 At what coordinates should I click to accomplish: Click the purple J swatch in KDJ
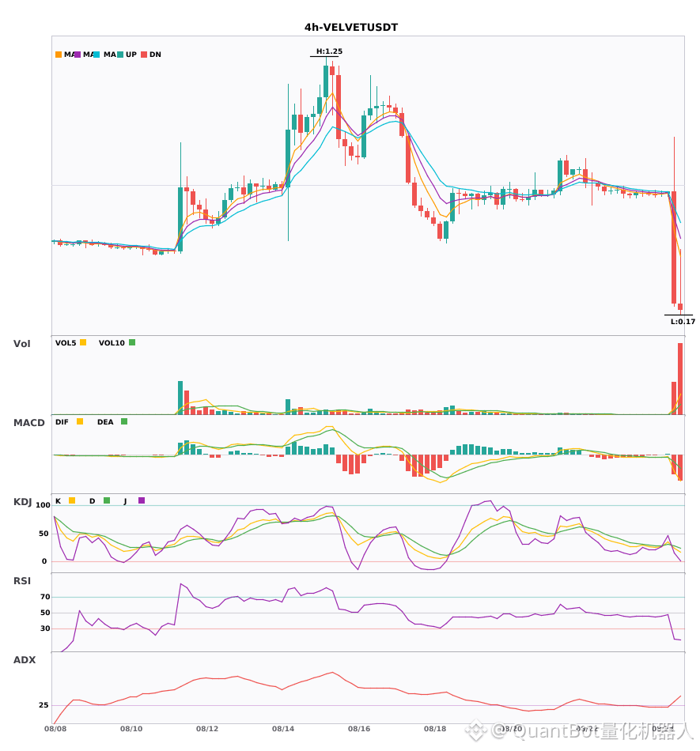142,500
